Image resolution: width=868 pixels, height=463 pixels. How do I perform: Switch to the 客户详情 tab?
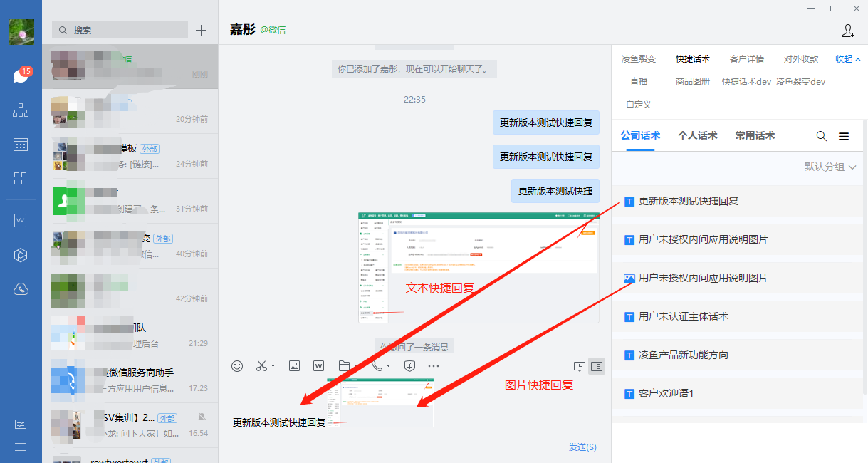click(x=747, y=59)
